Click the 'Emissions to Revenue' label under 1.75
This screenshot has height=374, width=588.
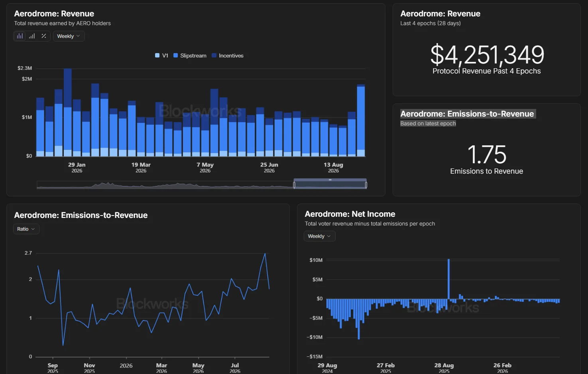pos(487,171)
